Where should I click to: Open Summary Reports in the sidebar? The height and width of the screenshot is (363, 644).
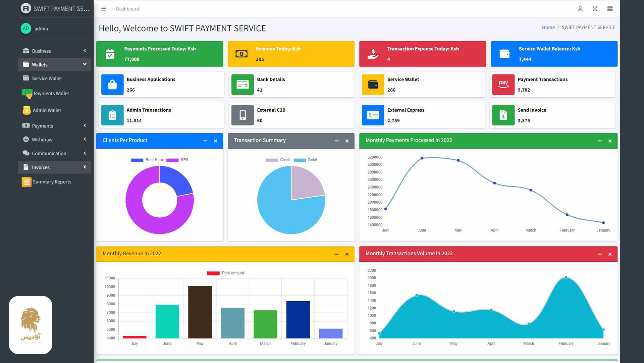(x=54, y=182)
